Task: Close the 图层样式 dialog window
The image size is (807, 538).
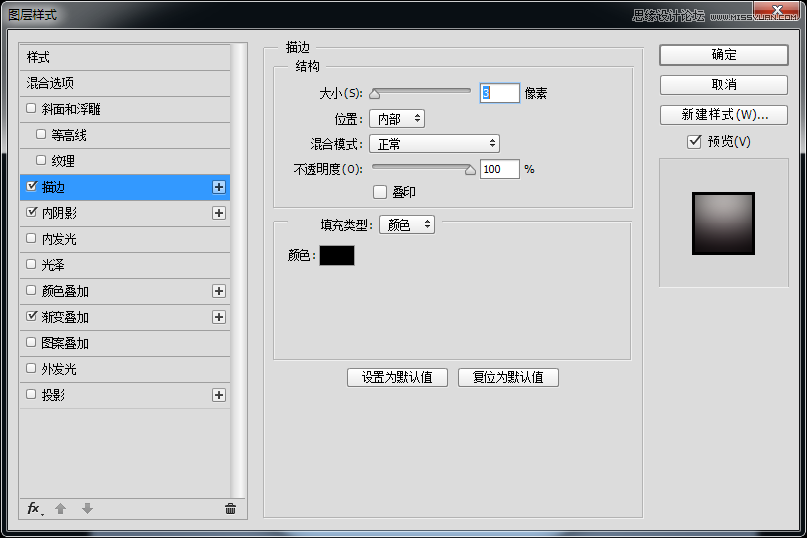Action: click(777, 10)
